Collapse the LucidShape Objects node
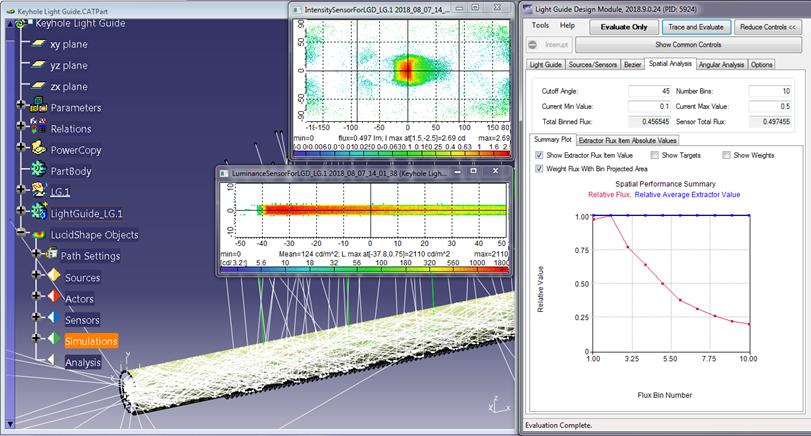 point(21,232)
